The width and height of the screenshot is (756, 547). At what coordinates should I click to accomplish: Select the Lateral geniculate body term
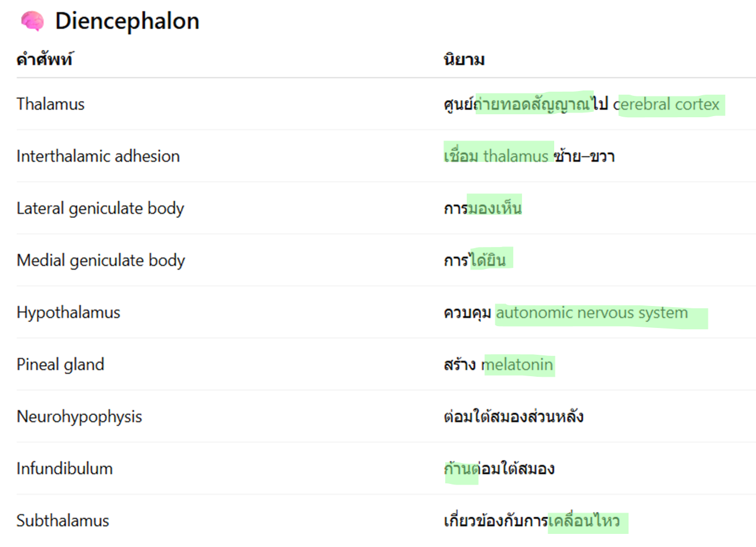click(x=100, y=208)
